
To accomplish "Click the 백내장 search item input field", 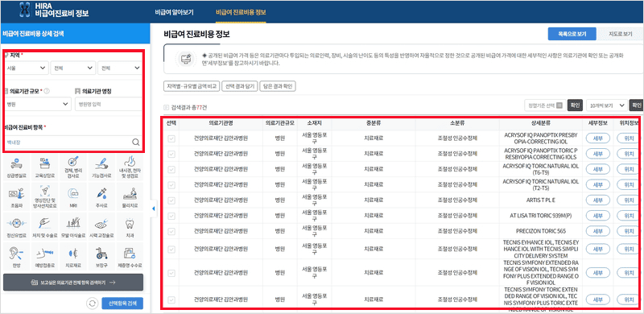I will click(x=67, y=143).
